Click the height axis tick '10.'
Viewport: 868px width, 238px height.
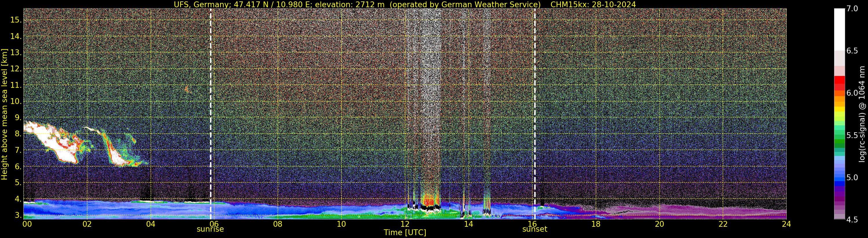(x=16, y=101)
